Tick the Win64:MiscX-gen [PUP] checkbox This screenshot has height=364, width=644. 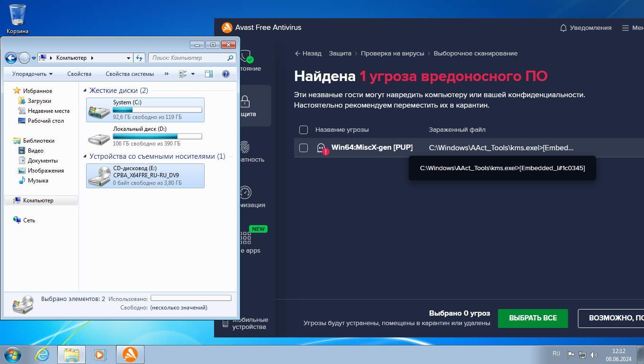point(304,148)
